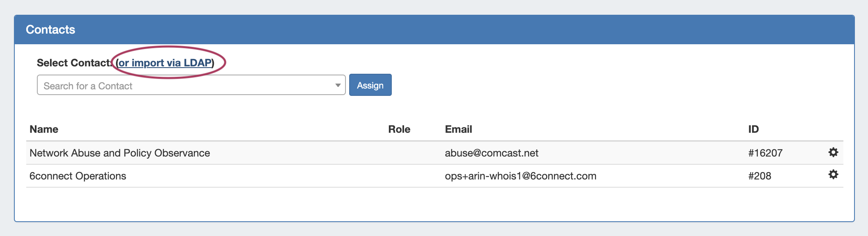Screen dimensions: 868x236
Task: Click the 'or import via LDAP' link
Action: (x=165, y=63)
